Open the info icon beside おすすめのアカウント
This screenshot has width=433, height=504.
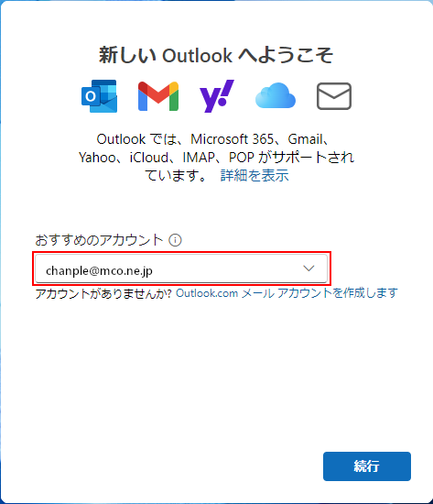click(175, 240)
